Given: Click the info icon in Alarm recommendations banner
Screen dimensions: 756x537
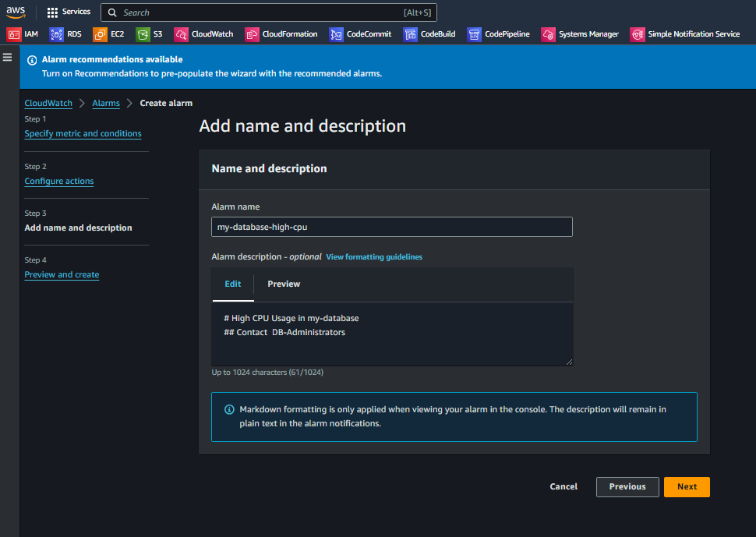Looking at the screenshot, I should pyautogui.click(x=32, y=60).
